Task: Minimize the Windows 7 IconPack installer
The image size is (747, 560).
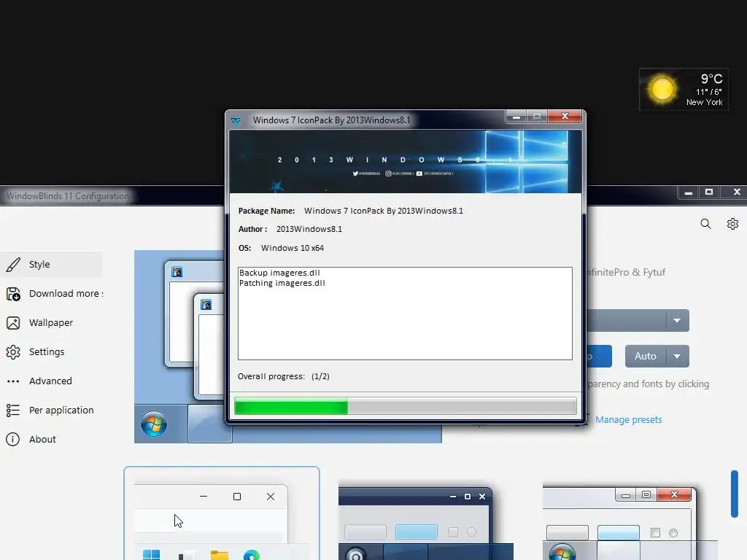Action: [x=516, y=117]
